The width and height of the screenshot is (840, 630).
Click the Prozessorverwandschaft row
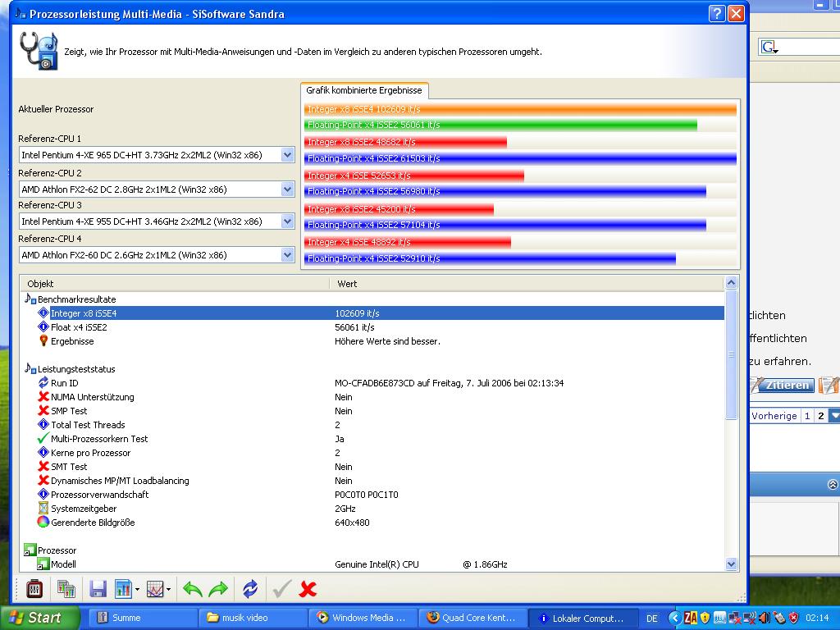(x=373, y=495)
